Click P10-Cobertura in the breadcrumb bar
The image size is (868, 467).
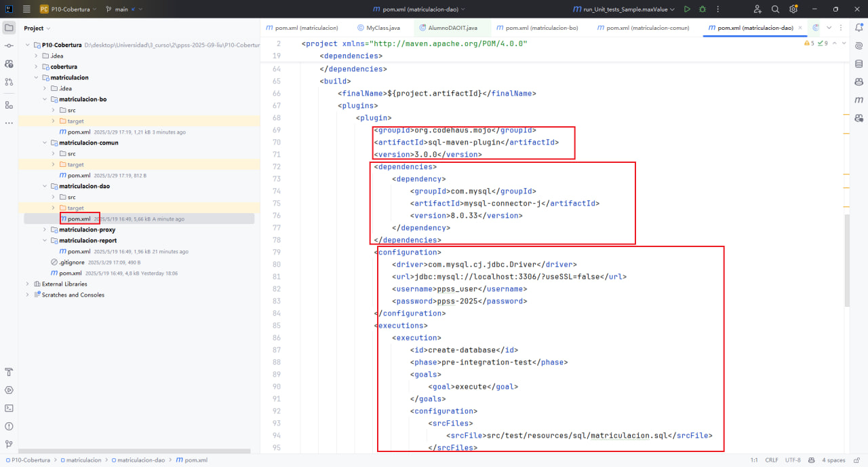(31, 460)
